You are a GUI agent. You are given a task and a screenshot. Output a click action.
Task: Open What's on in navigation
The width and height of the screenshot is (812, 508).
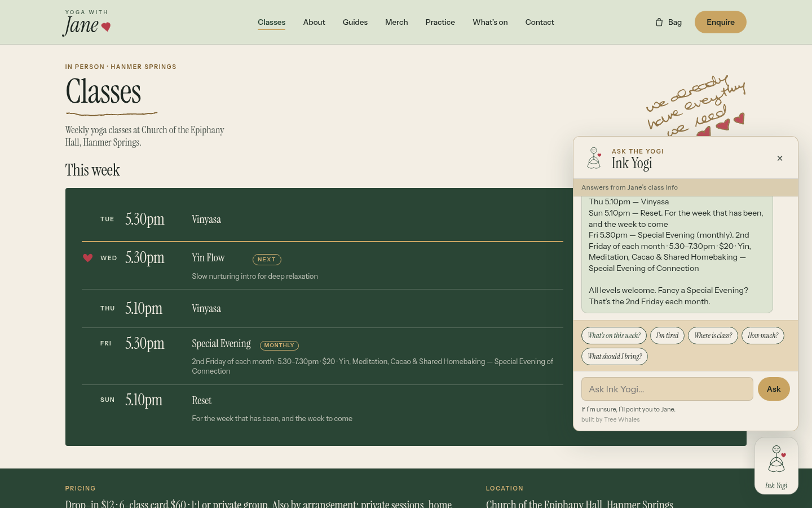click(490, 22)
